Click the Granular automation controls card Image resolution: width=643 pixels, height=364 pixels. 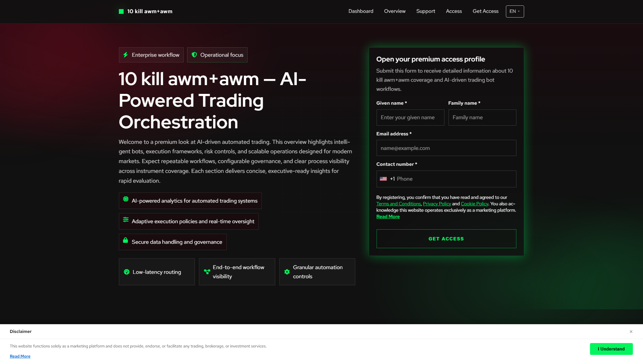[x=317, y=272]
